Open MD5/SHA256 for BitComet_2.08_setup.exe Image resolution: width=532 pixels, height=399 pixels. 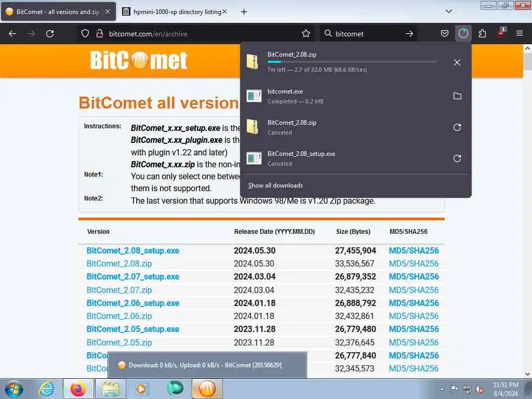[x=414, y=250]
